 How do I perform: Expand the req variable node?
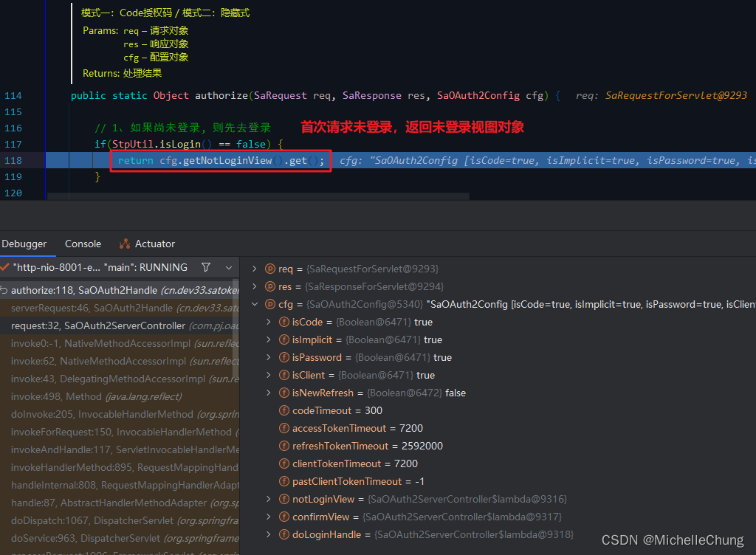point(255,269)
